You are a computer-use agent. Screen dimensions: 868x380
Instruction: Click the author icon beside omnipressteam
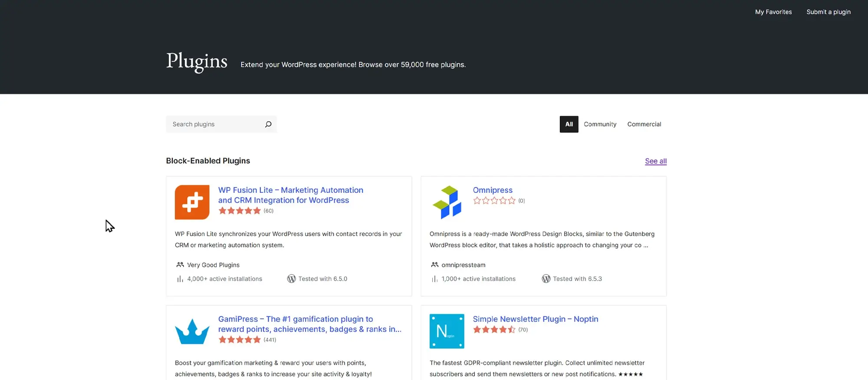pyautogui.click(x=434, y=265)
